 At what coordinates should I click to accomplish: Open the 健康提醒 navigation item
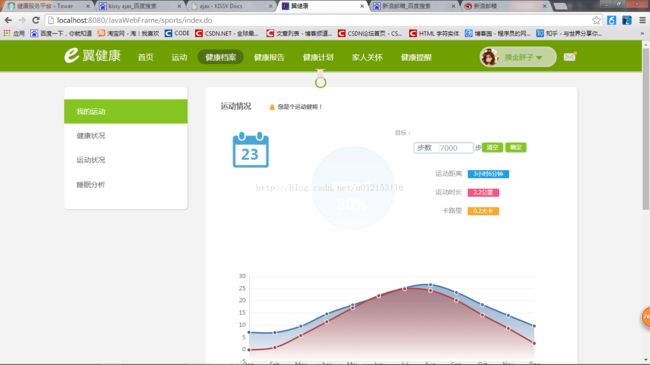[x=416, y=57]
